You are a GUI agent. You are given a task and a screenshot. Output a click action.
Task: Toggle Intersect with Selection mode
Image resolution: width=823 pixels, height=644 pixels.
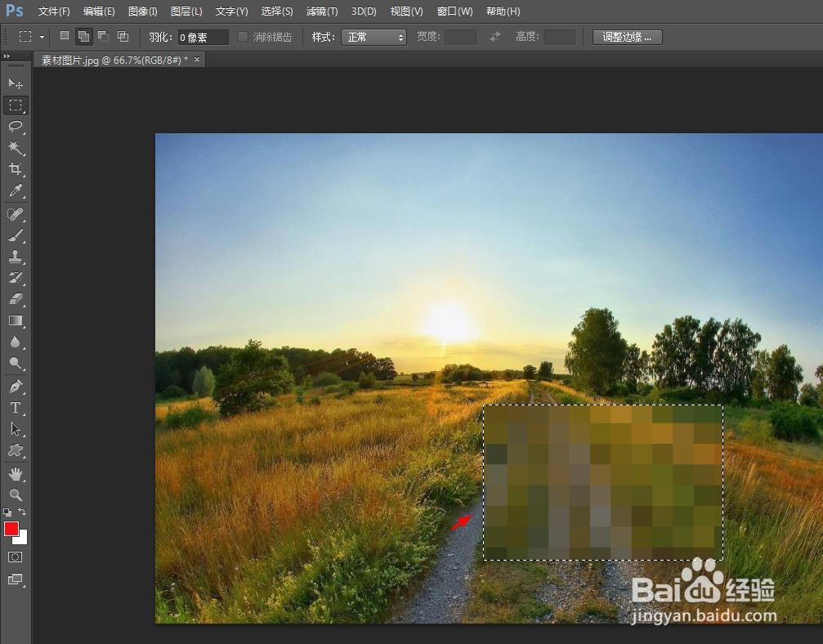[122, 36]
